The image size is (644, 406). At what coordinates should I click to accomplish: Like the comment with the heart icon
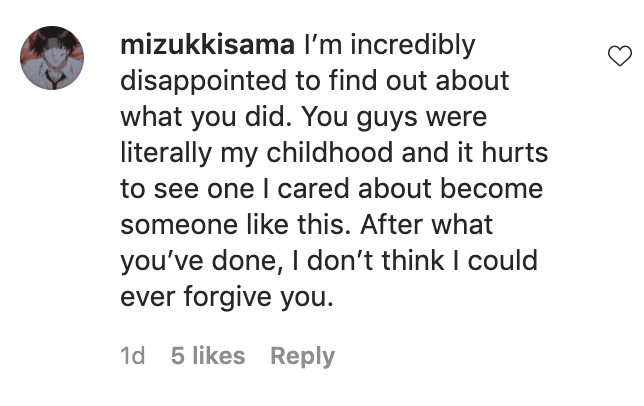(x=620, y=57)
